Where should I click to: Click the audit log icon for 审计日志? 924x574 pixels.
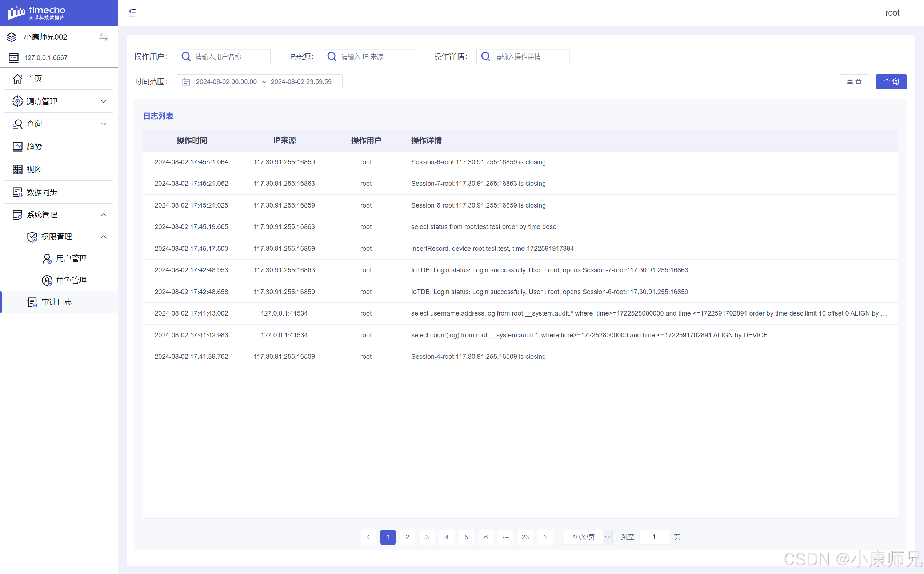(x=32, y=302)
